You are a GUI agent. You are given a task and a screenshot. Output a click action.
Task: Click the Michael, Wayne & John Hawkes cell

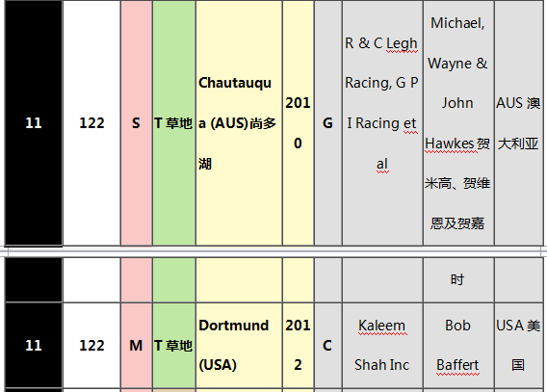tap(458, 122)
